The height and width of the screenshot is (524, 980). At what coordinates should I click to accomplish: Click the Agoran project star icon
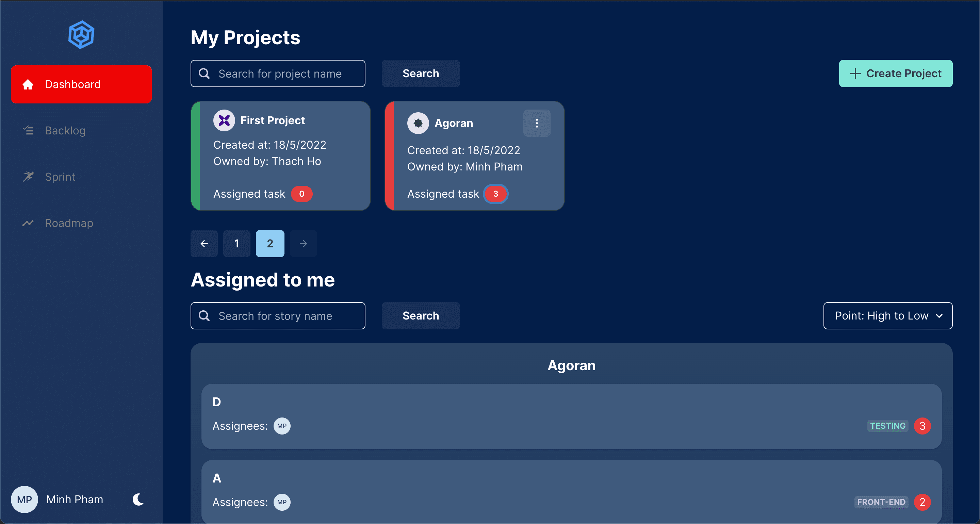(x=418, y=123)
